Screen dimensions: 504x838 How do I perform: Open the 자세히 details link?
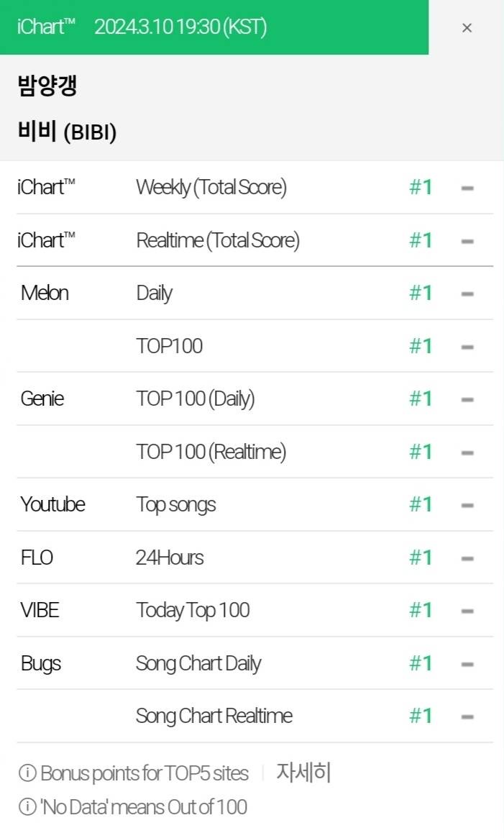click(x=303, y=773)
